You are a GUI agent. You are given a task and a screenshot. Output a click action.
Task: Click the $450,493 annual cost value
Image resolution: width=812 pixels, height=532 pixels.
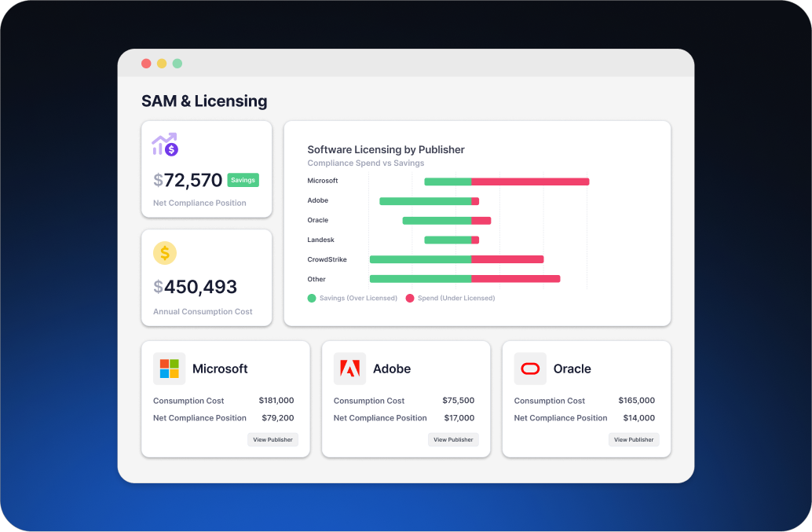tap(196, 287)
